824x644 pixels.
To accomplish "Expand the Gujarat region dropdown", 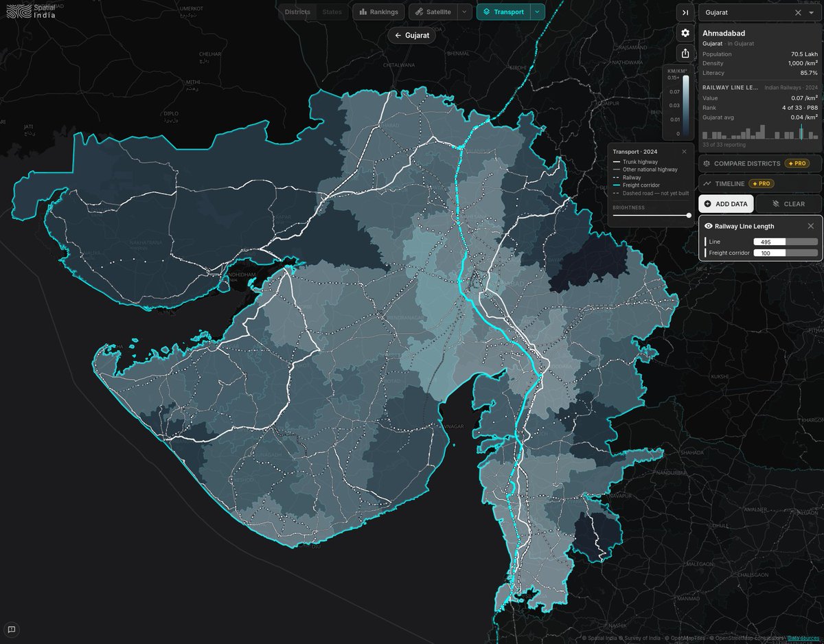I will (x=811, y=12).
